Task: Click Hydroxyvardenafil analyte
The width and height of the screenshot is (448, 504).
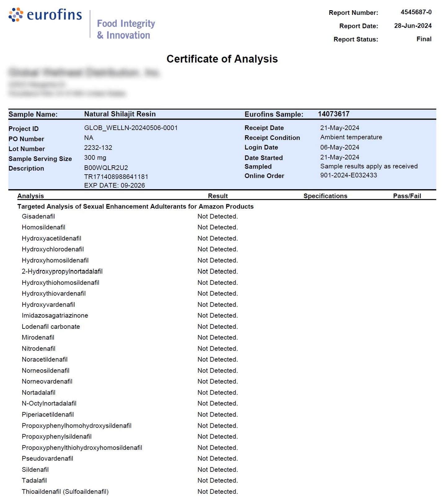Action: (48, 305)
